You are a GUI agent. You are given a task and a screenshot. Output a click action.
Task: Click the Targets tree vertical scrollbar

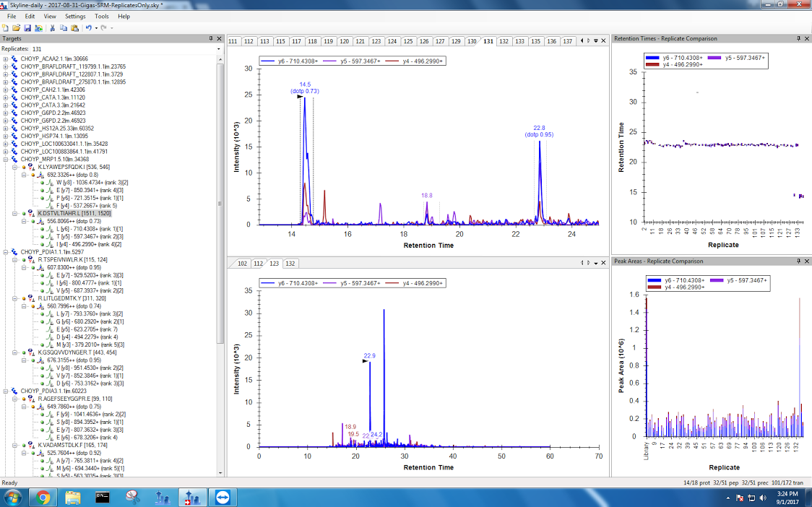(x=220, y=217)
